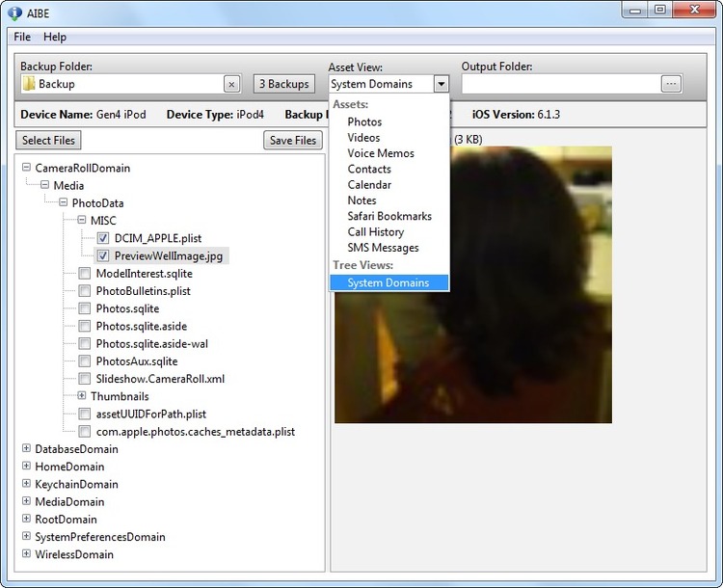Choose Call History asset view
Viewport: 723px width, 588px height.
pos(389,231)
